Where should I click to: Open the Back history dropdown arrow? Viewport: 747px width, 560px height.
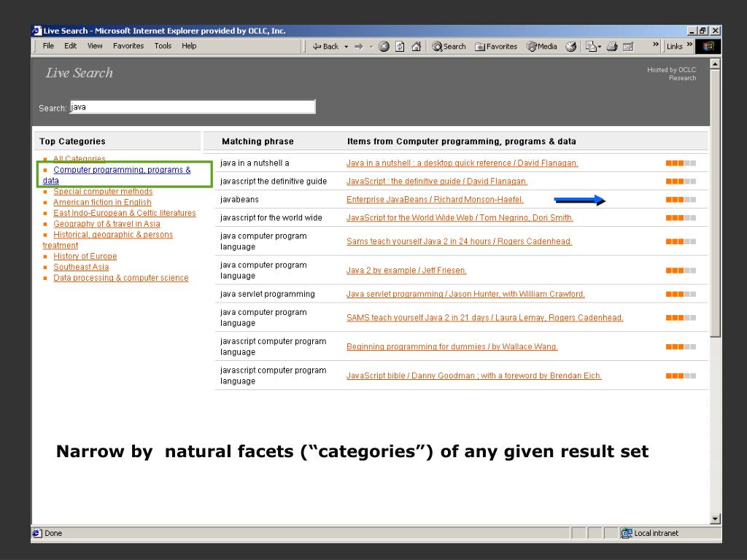coord(347,47)
